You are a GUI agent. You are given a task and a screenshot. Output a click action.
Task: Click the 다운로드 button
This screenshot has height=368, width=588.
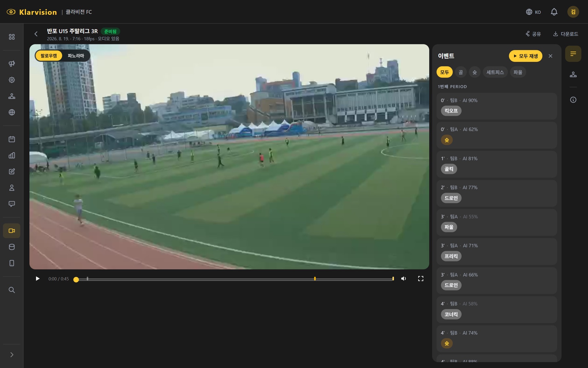pos(565,34)
